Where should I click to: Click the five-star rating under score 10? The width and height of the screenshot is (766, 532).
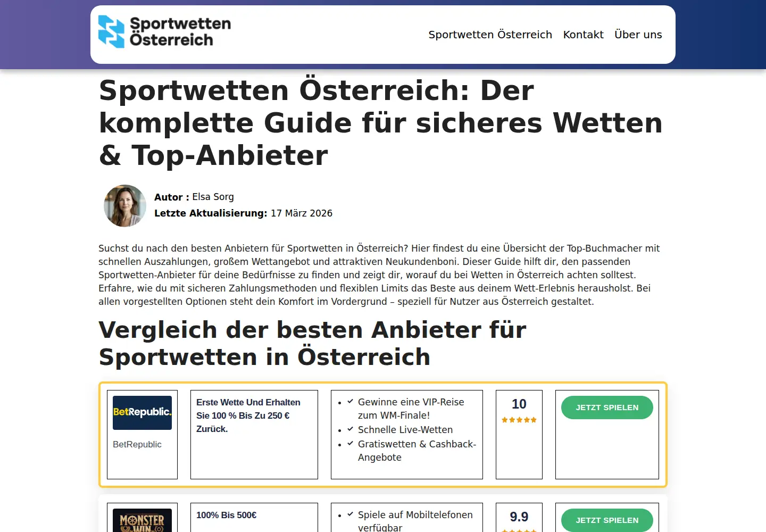coord(519,420)
